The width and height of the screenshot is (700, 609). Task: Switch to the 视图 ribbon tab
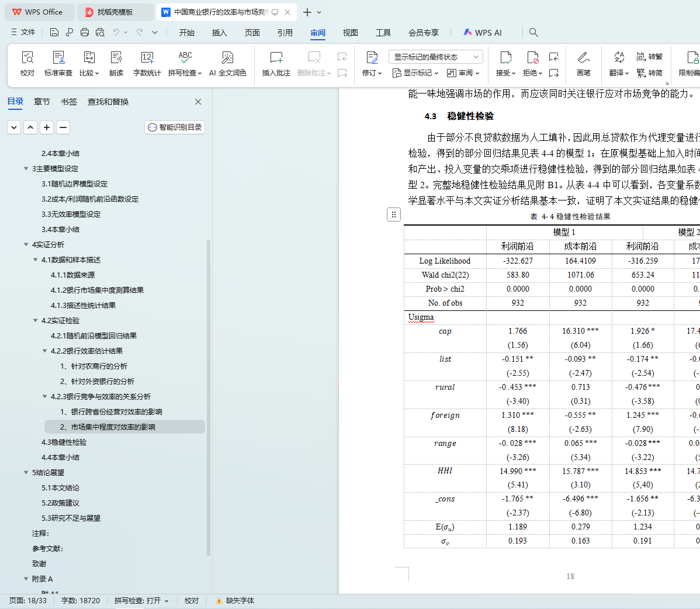tap(351, 33)
